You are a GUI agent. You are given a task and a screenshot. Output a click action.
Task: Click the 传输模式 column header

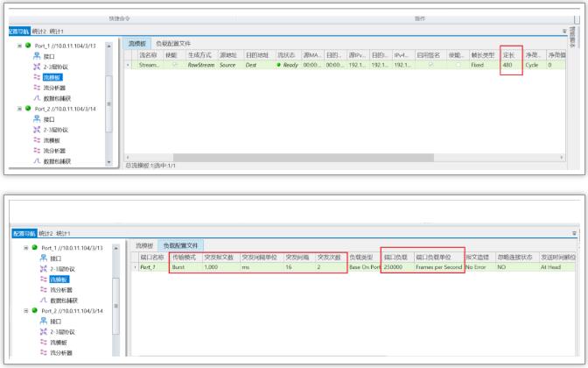[x=185, y=256]
